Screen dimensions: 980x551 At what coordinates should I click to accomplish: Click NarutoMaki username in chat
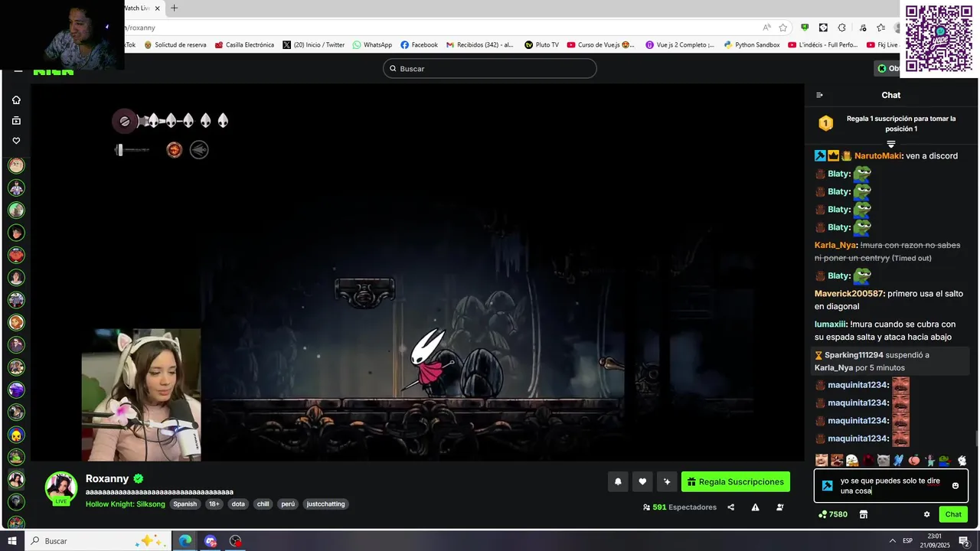click(877, 156)
